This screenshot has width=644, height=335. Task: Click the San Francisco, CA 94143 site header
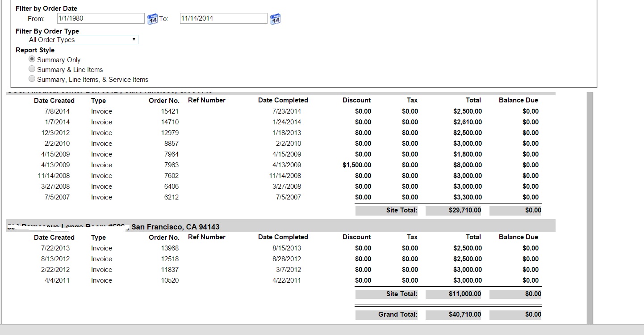(175, 227)
